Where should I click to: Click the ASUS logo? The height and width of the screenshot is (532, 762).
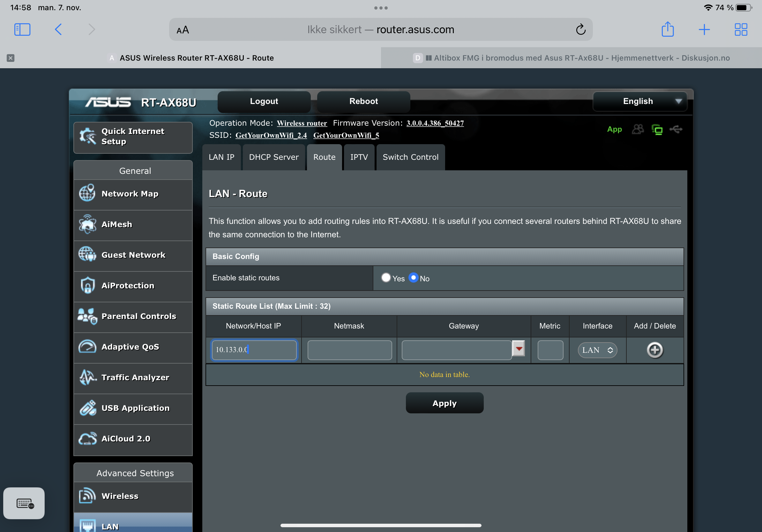(x=108, y=102)
